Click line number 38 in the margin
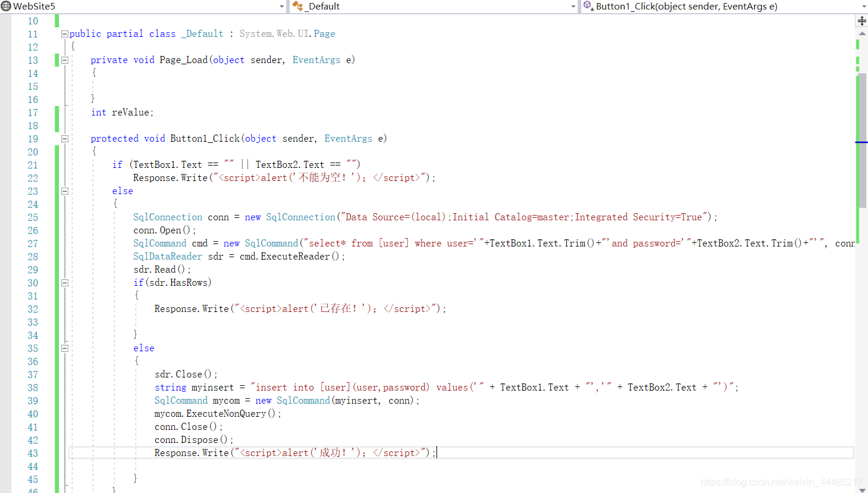This screenshot has height=493, width=868. [33, 388]
